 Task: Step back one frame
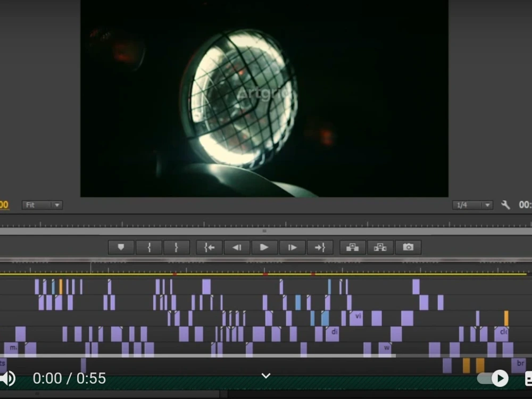pyautogui.click(x=237, y=247)
